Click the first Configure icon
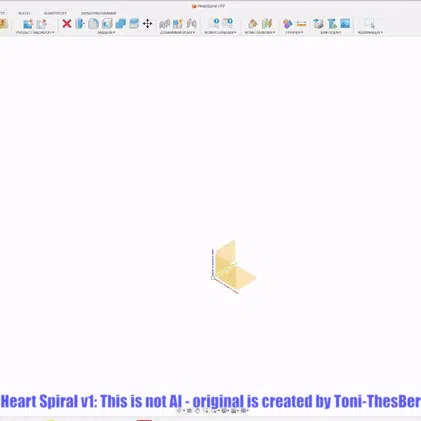The image size is (421, 421). 215,23
